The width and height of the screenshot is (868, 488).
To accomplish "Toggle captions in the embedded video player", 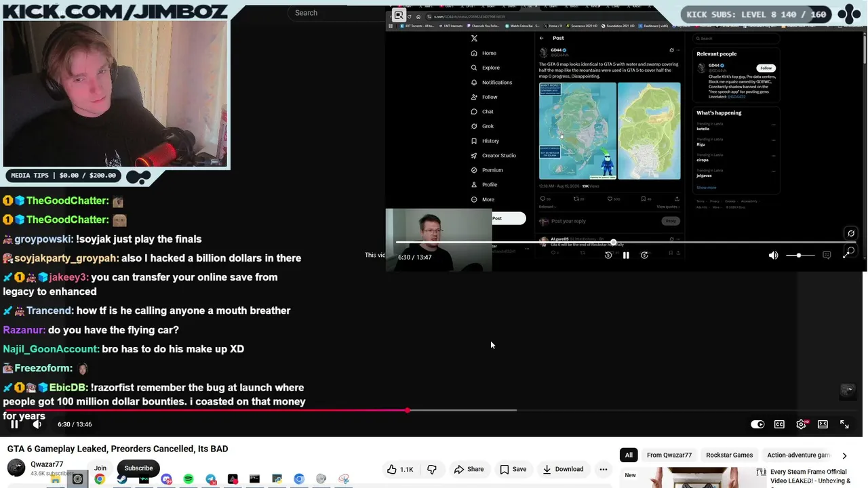I will [827, 256].
